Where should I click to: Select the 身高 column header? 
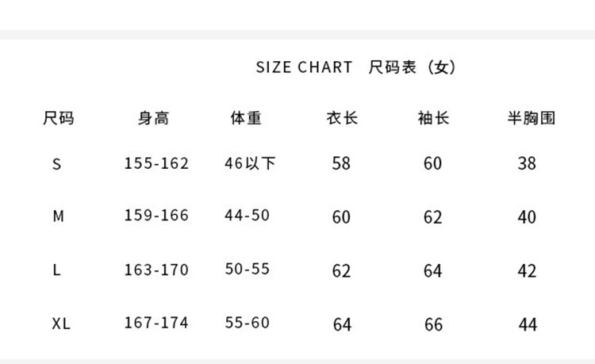pos(153,119)
